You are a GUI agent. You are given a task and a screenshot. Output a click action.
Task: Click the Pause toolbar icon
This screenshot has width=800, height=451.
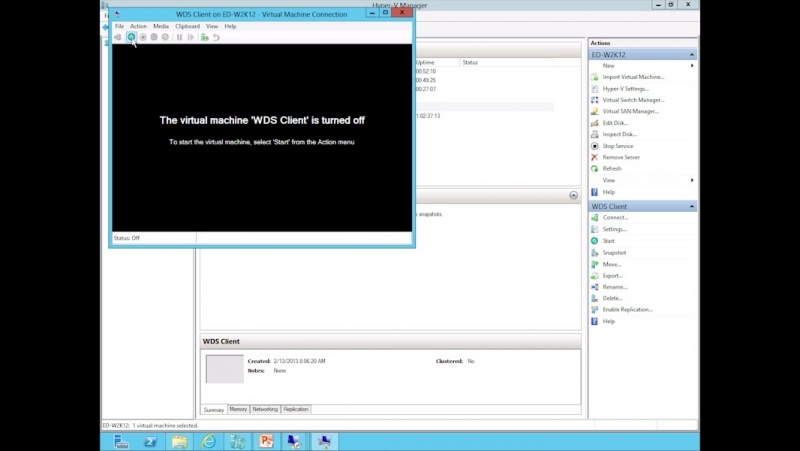[x=179, y=37]
